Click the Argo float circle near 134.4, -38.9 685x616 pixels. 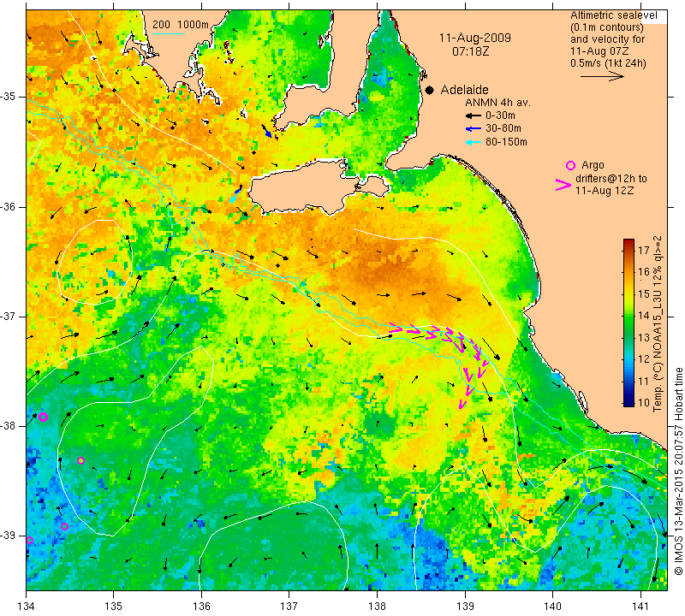(65, 526)
